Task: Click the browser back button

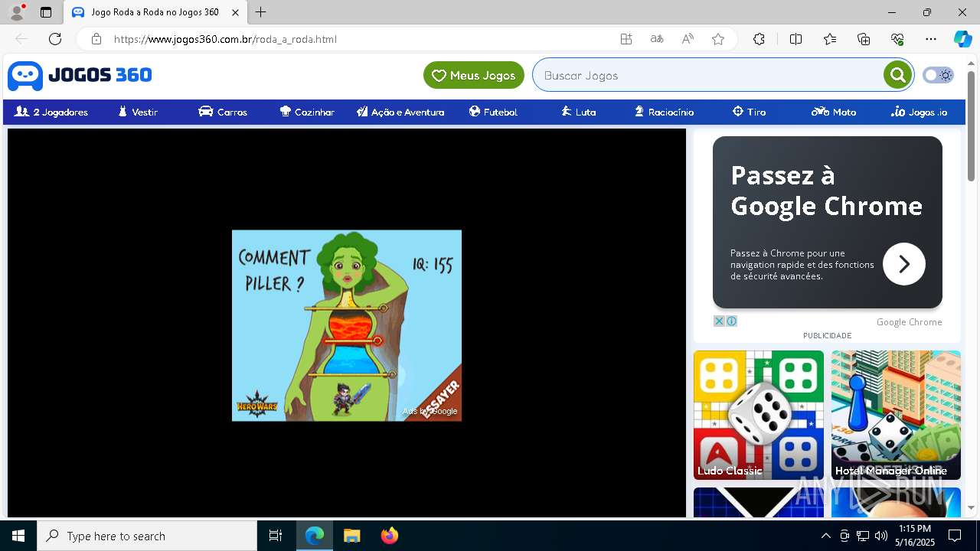Action: 21,39
